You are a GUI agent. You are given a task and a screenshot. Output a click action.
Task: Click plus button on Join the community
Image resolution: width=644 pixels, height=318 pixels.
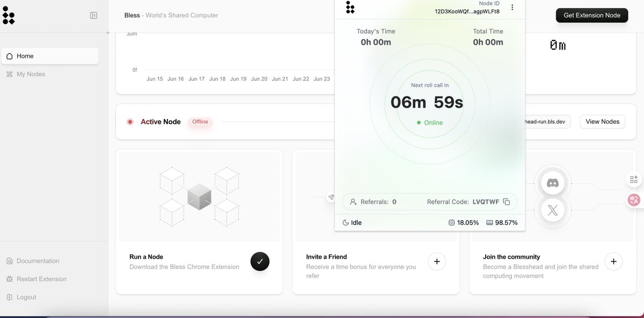point(613,261)
